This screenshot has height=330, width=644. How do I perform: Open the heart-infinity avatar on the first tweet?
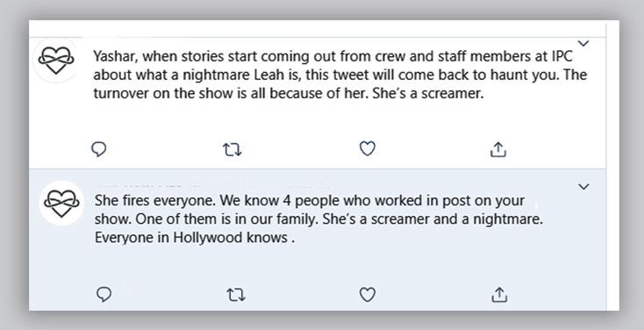(x=56, y=60)
